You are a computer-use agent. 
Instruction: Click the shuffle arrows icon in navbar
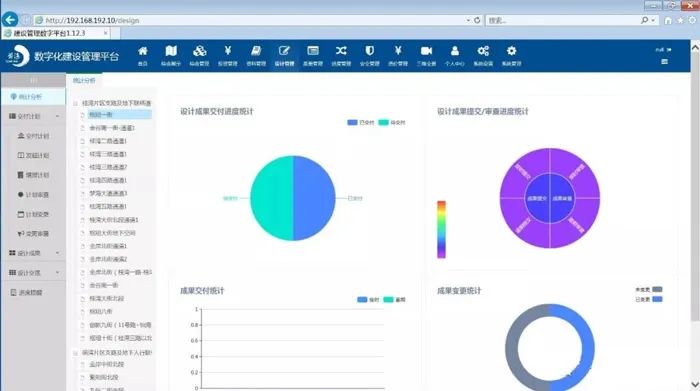coord(341,51)
